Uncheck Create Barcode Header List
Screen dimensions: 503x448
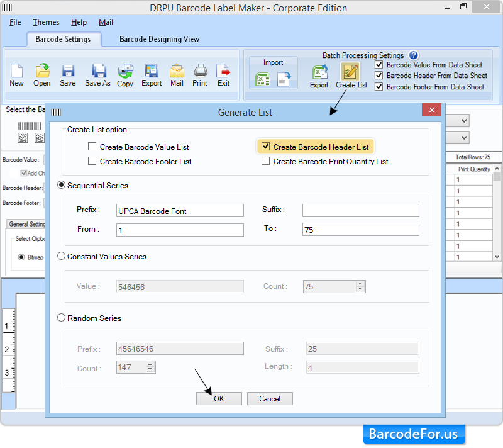pyautogui.click(x=265, y=147)
